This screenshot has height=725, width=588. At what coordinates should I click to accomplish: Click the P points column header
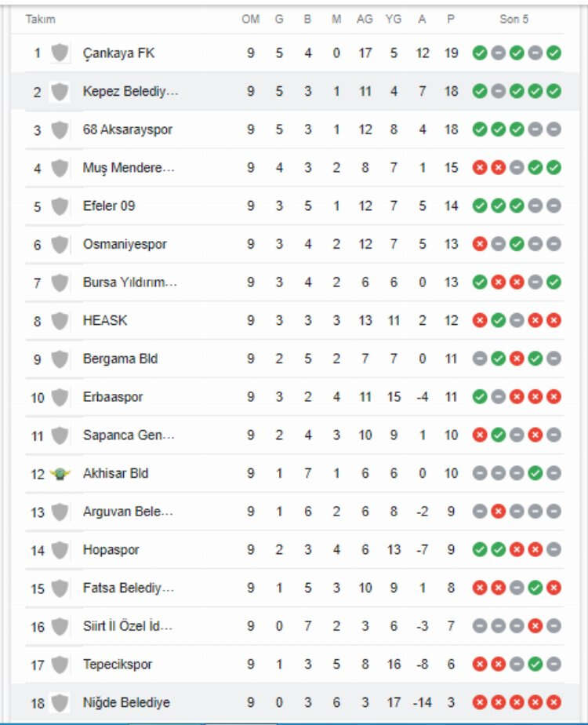point(451,19)
